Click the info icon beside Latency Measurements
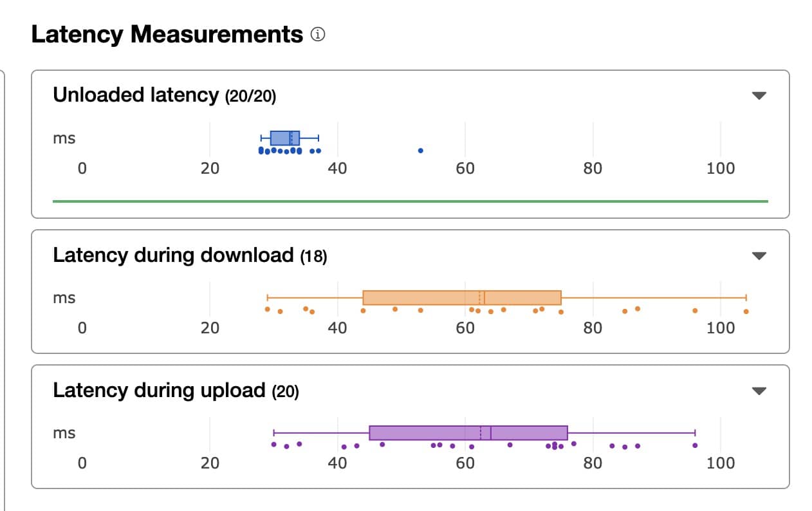Image resolution: width=812 pixels, height=511 pixels. (x=316, y=33)
